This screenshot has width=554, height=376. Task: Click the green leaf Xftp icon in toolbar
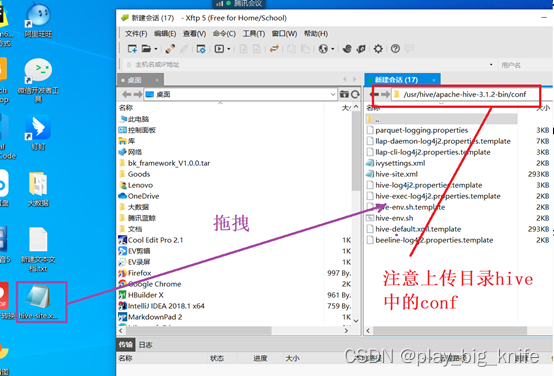(x=361, y=49)
